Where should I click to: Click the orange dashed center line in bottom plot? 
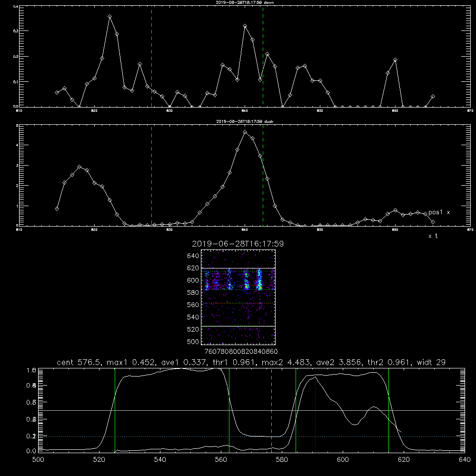pos(271,410)
